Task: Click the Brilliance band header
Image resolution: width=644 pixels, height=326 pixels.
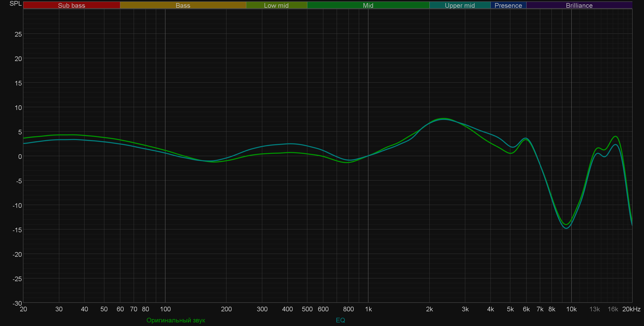Action: pyautogui.click(x=579, y=5)
